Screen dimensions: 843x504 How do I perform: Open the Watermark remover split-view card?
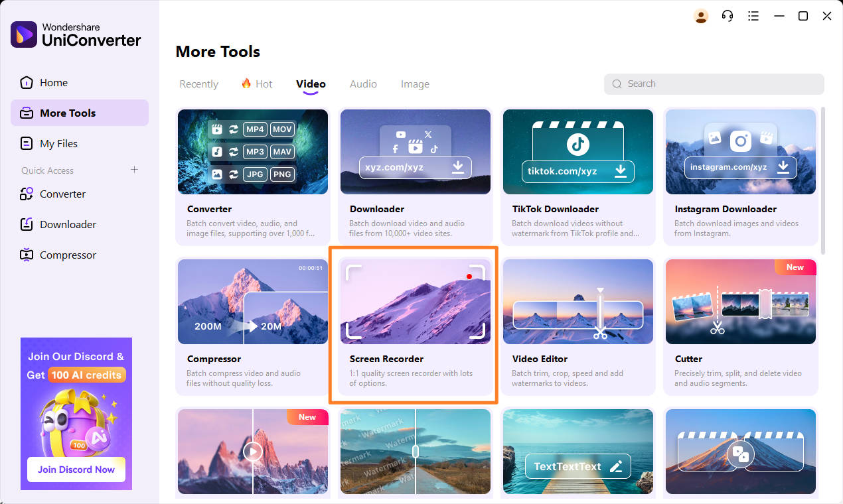click(x=415, y=452)
